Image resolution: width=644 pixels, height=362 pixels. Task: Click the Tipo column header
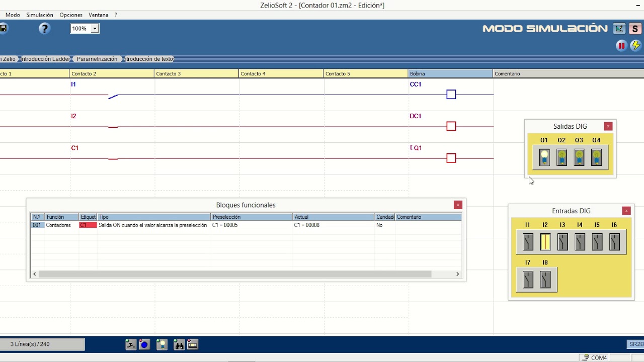tap(154, 217)
